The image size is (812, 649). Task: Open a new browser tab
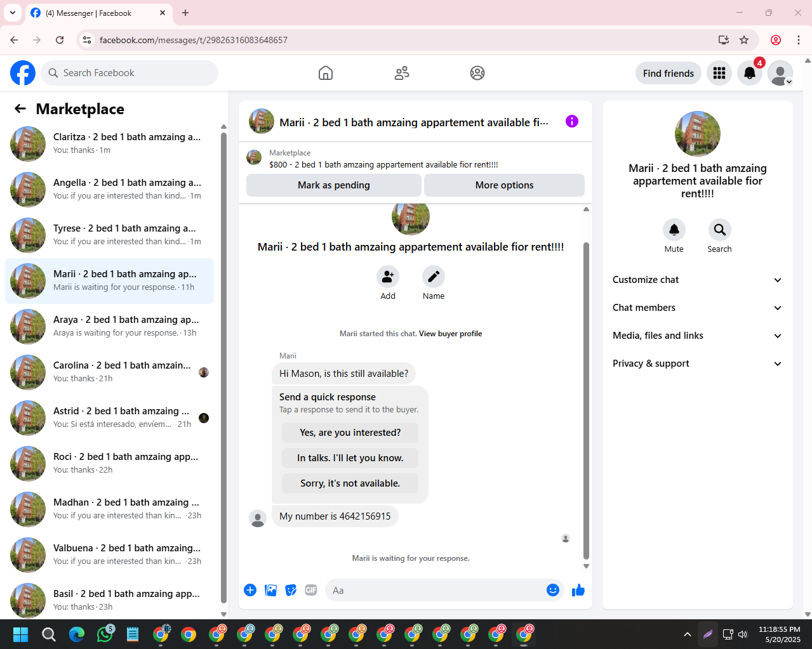click(x=185, y=13)
